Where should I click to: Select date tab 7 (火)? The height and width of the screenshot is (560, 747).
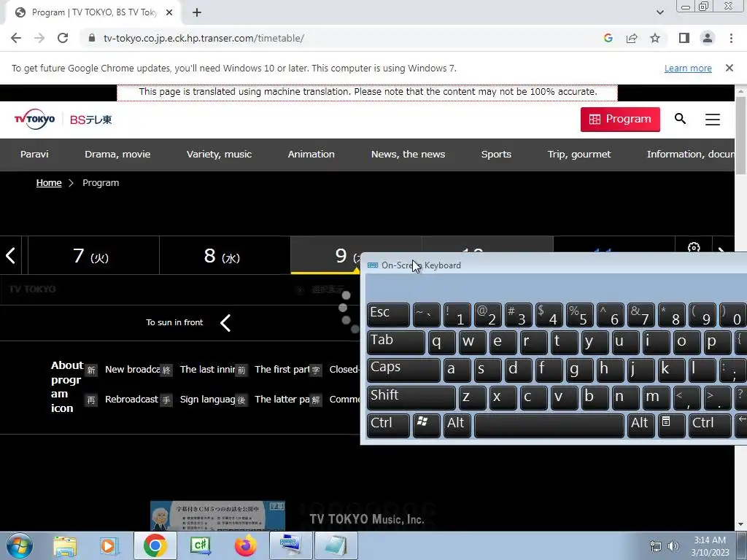pos(93,256)
